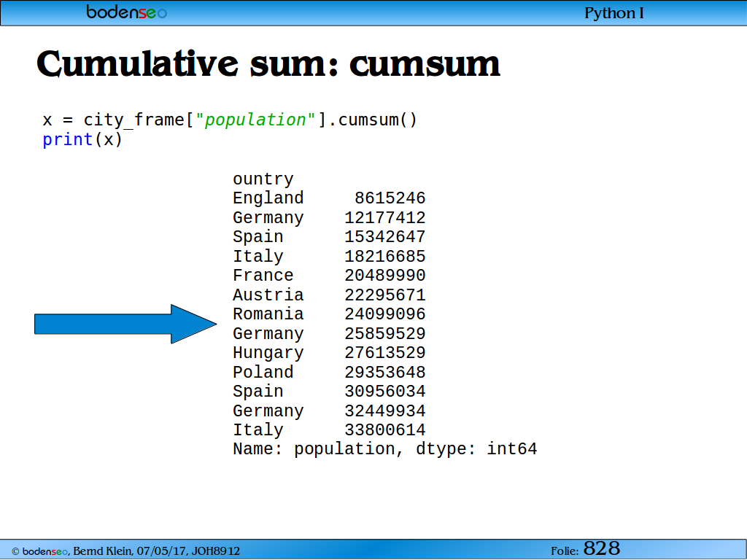Click the value 29353648

[385, 372]
